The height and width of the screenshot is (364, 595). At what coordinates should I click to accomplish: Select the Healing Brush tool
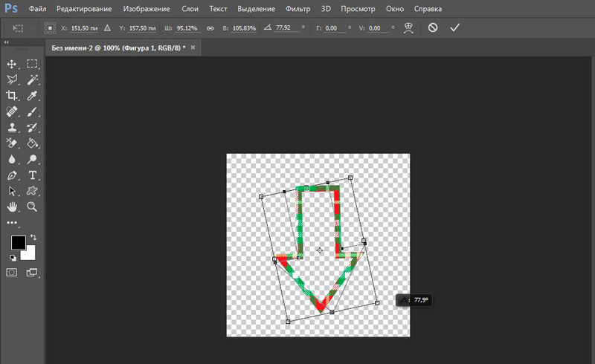click(x=12, y=111)
